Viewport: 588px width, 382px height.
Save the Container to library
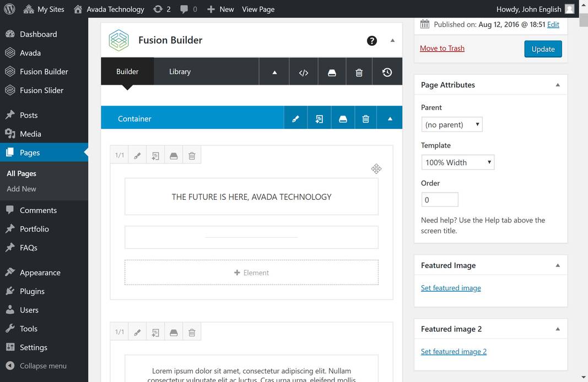pos(343,118)
